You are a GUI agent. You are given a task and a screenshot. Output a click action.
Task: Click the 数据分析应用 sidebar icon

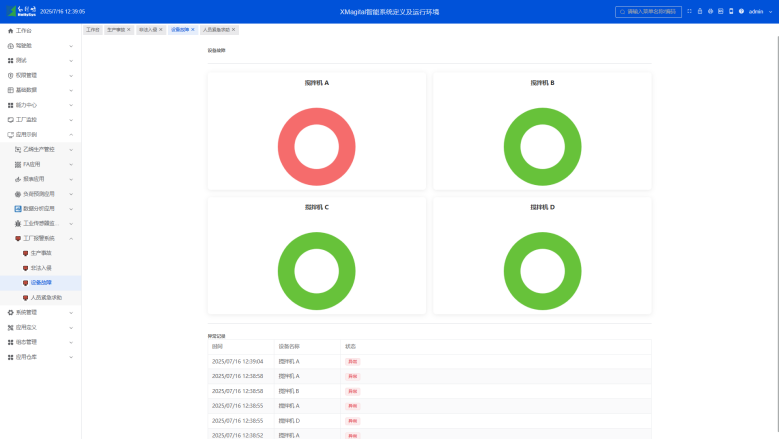point(18,208)
